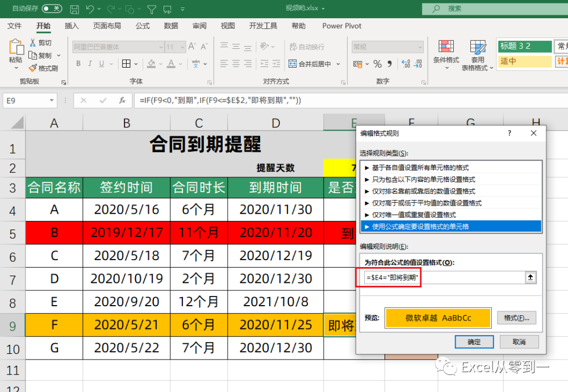Click the Undo arrow icon

pyautogui.click(x=90, y=9)
